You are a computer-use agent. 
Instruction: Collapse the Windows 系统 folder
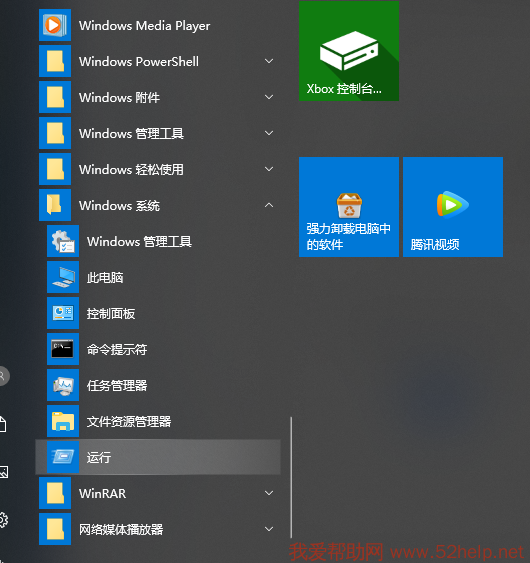point(269,205)
